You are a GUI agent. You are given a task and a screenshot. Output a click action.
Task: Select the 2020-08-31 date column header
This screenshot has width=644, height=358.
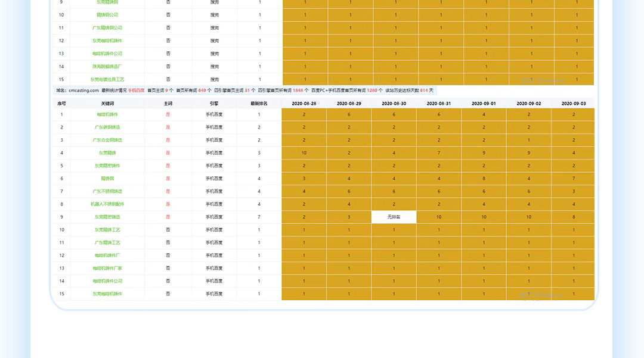click(439, 104)
